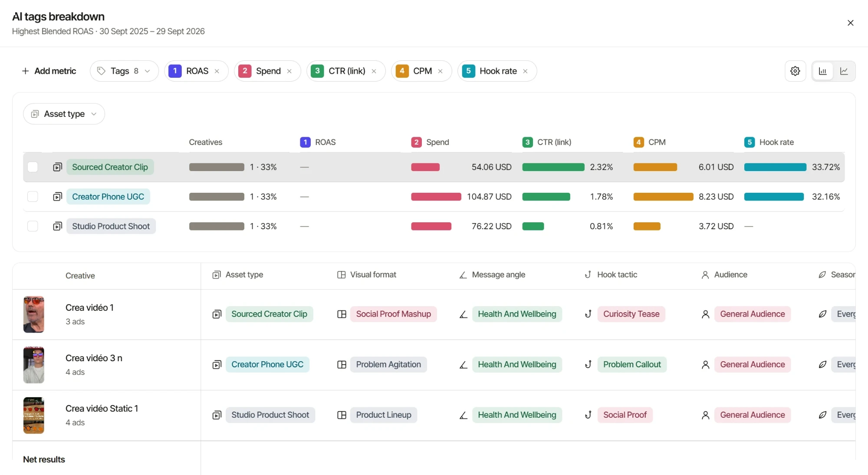Screen dimensions: 868x475
Task: Sort by the CTR (link) column header
Action: pos(547,142)
